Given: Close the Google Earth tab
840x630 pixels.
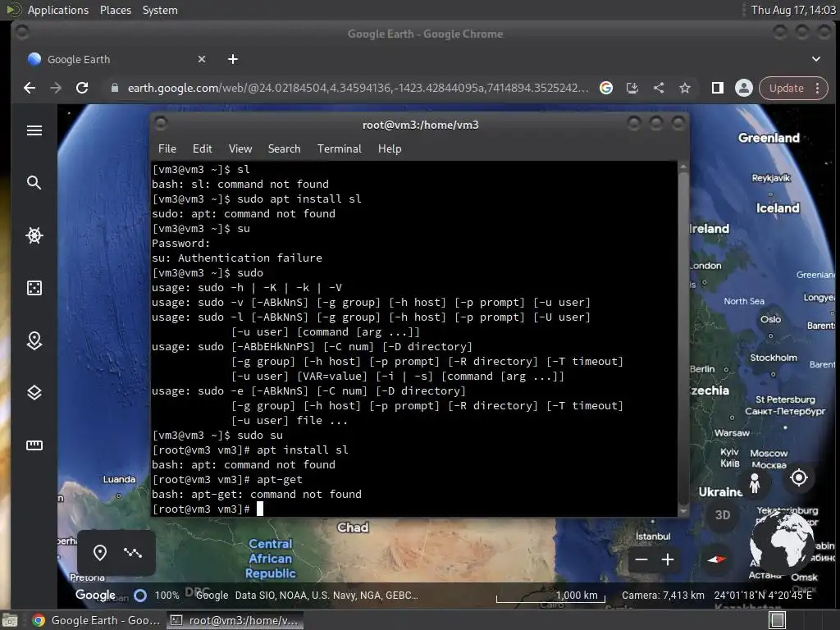Looking at the screenshot, I should pyautogui.click(x=202, y=59).
